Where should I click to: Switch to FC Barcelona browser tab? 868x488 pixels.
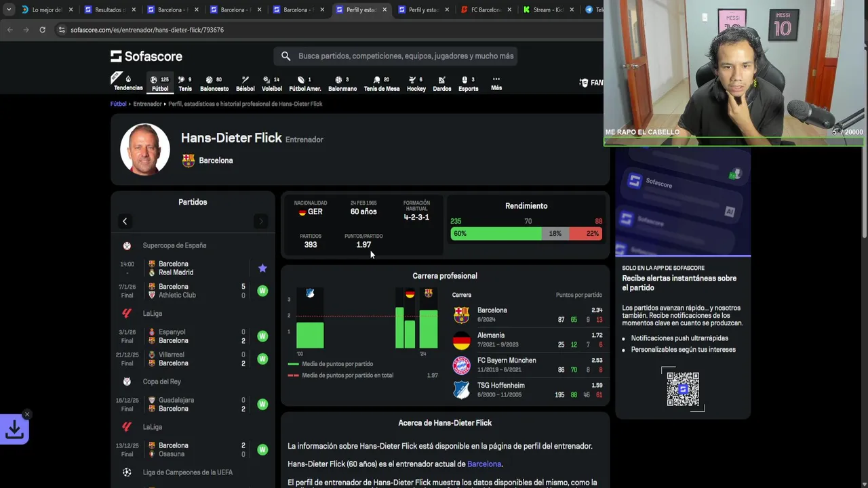[x=485, y=10]
